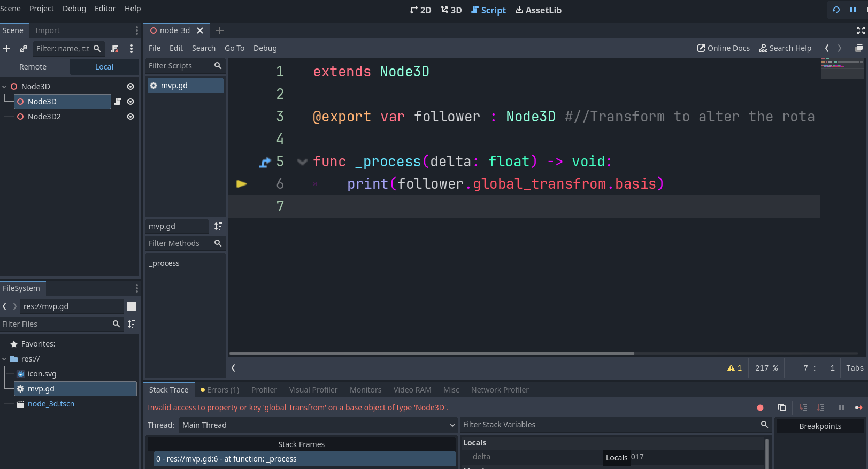Viewport: 868px width, 469px height.
Task: Jump to _process in methods list
Action: click(x=164, y=263)
